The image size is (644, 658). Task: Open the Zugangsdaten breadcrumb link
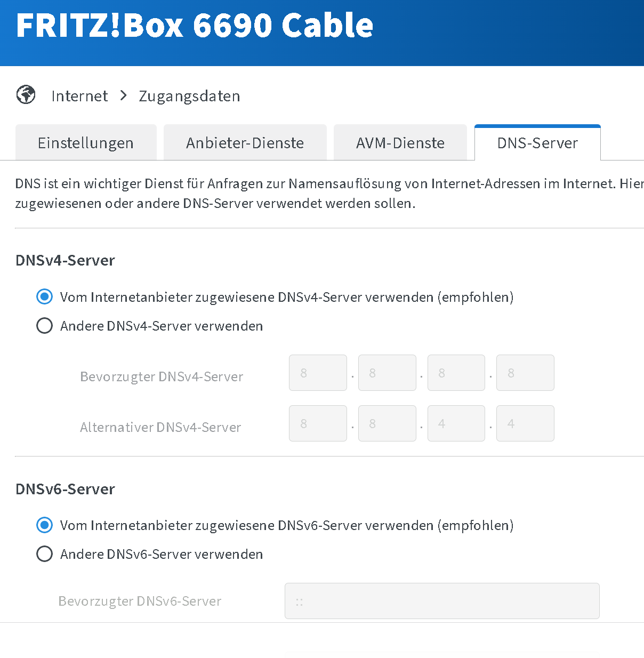click(x=189, y=97)
